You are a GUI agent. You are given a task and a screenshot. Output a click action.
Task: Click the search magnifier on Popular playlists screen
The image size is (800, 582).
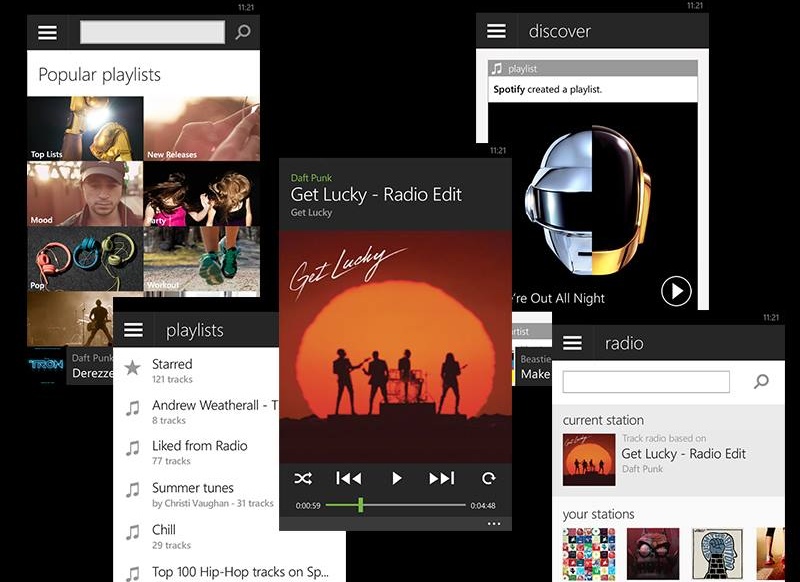243,32
